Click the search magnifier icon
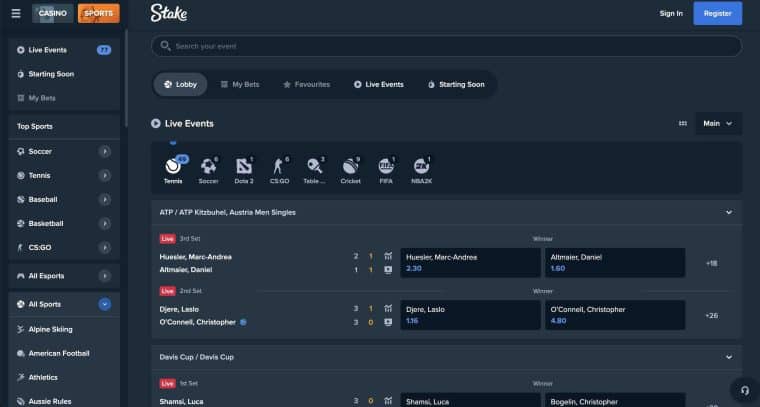760x407 pixels. click(x=165, y=46)
